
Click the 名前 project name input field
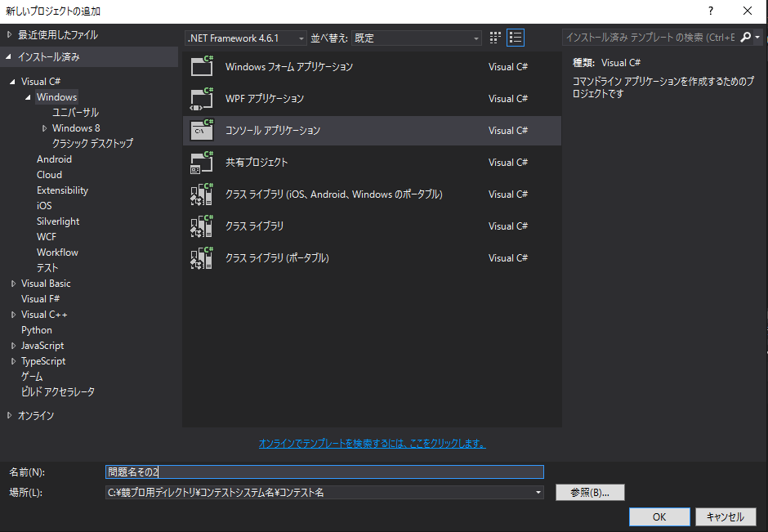coord(324,472)
